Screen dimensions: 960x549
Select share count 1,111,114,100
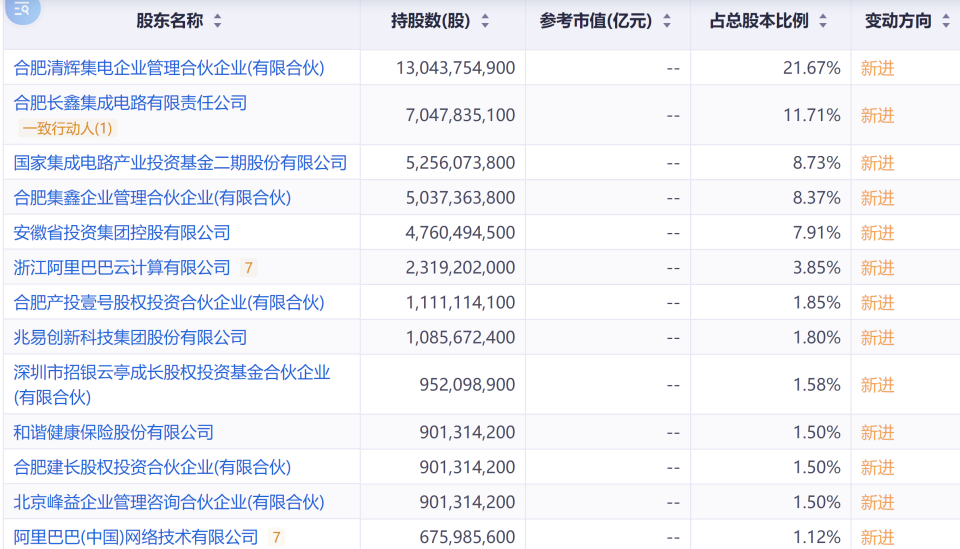pyautogui.click(x=460, y=302)
